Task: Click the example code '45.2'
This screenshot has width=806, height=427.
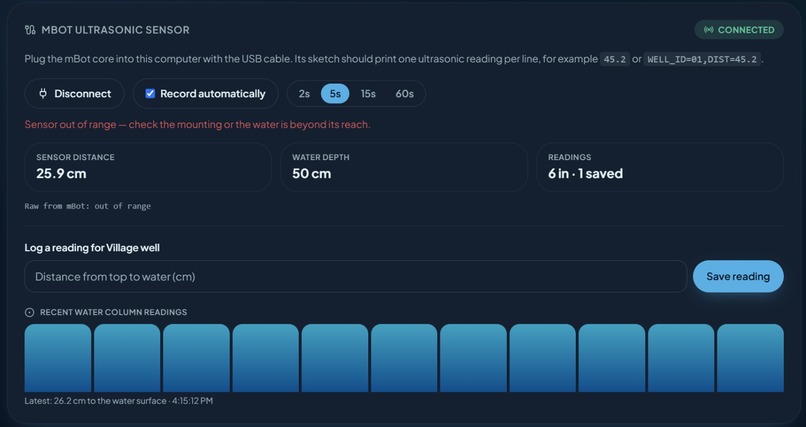Action: (x=615, y=59)
